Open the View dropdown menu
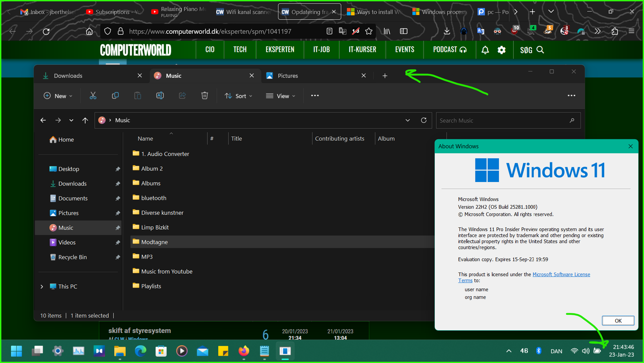This screenshot has width=644, height=363. [x=281, y=96]
